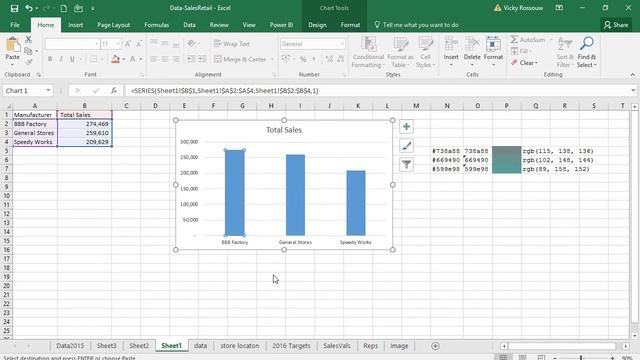Toggle bold formatting
640x360 pixels.
tap(50, 59)
